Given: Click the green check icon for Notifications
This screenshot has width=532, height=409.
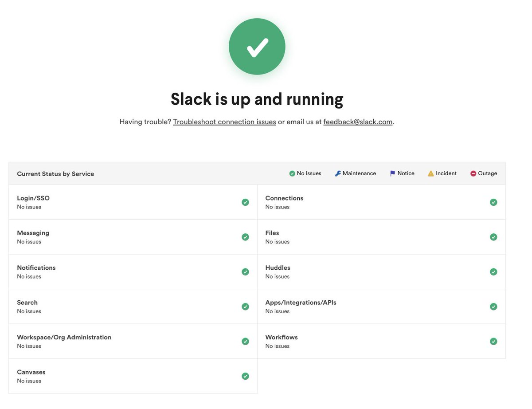Looking at the screenshot, I should (245, 272).
